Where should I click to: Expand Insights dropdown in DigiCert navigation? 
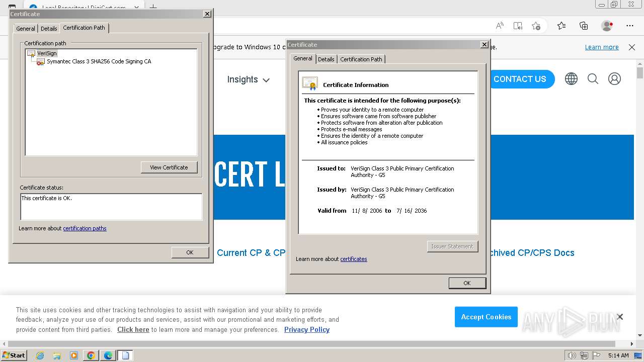(x=248, y=79)
